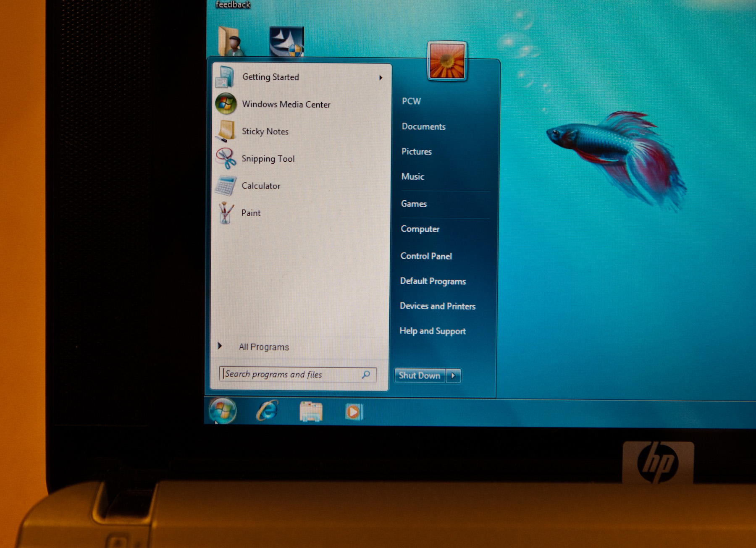
Task: Click the Calculator icon in Start menu
Action: pyautogui.click(x=226, y=186)
